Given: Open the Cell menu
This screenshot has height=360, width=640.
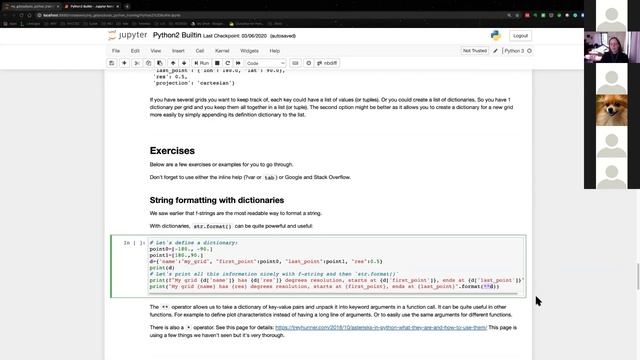Looking at the screenshot, I should 200,51.
